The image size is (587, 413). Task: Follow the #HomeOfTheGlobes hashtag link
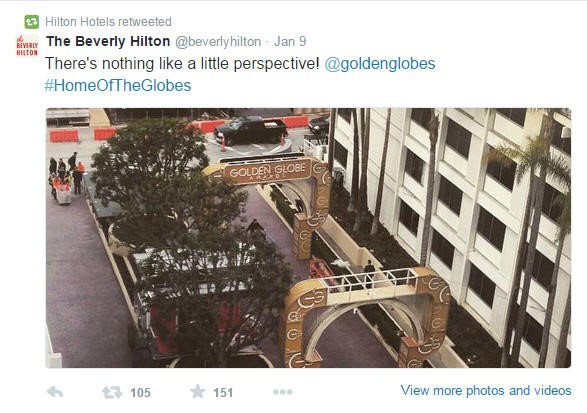tap(118, 85)
